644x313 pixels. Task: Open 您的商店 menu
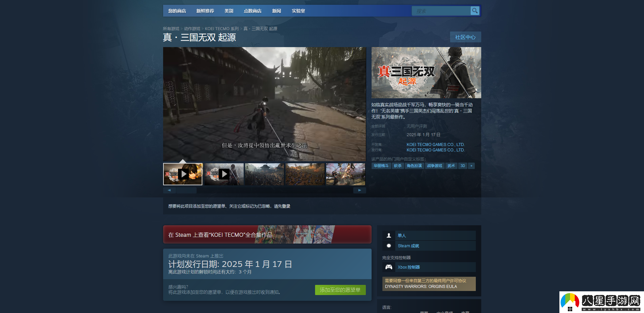click(x=177, y=11)
